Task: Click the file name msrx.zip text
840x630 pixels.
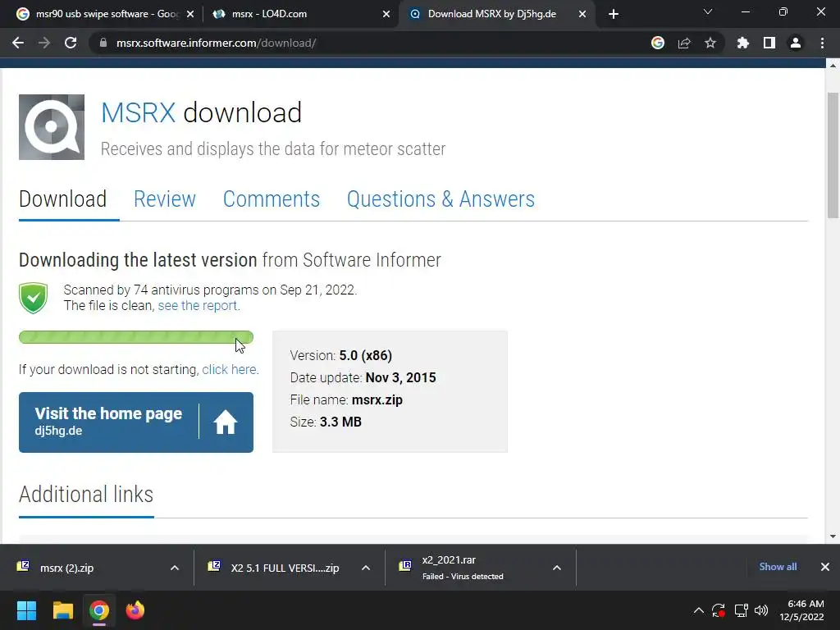Action: tap(377, 399)
